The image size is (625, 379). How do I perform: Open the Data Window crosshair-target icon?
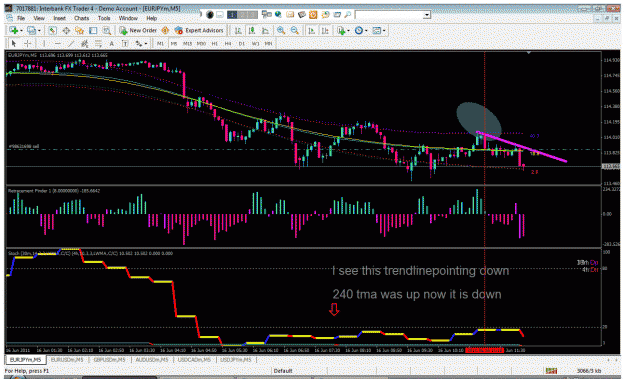click(x=66, y=30)
